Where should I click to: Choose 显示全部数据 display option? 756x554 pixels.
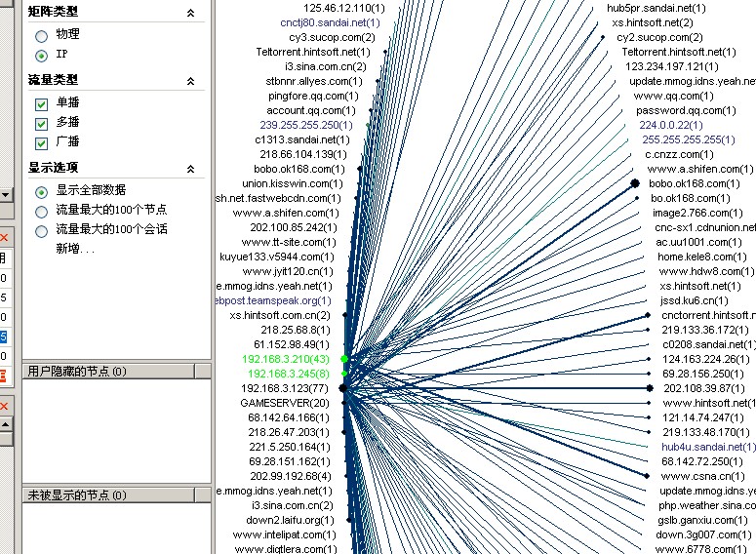pyautogui.click(x=41, y=191)
